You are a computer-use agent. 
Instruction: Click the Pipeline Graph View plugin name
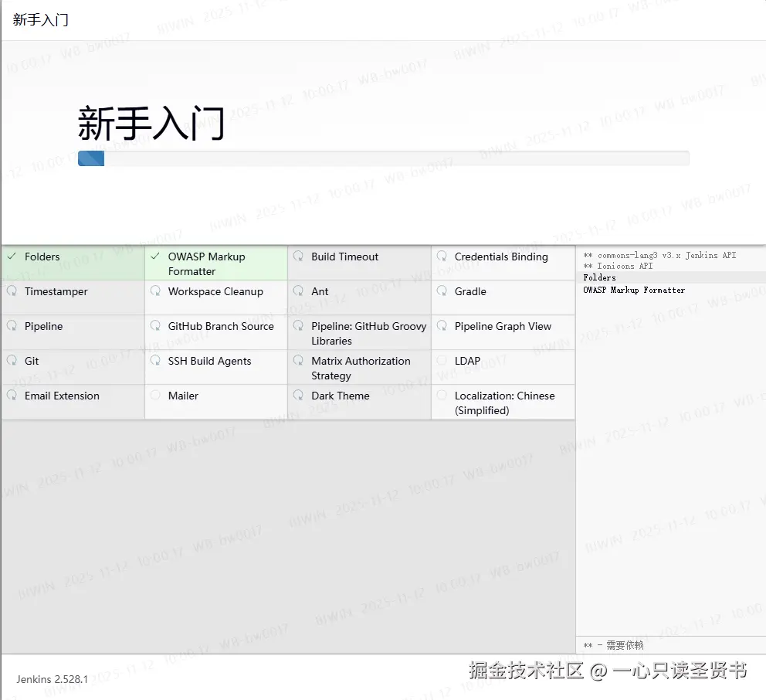coord(503,326)
